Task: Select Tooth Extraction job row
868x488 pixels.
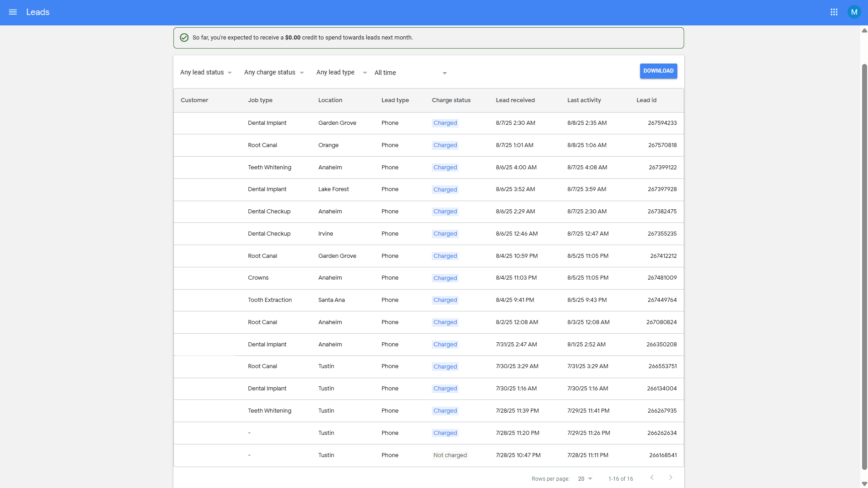Action: point(429,300)
